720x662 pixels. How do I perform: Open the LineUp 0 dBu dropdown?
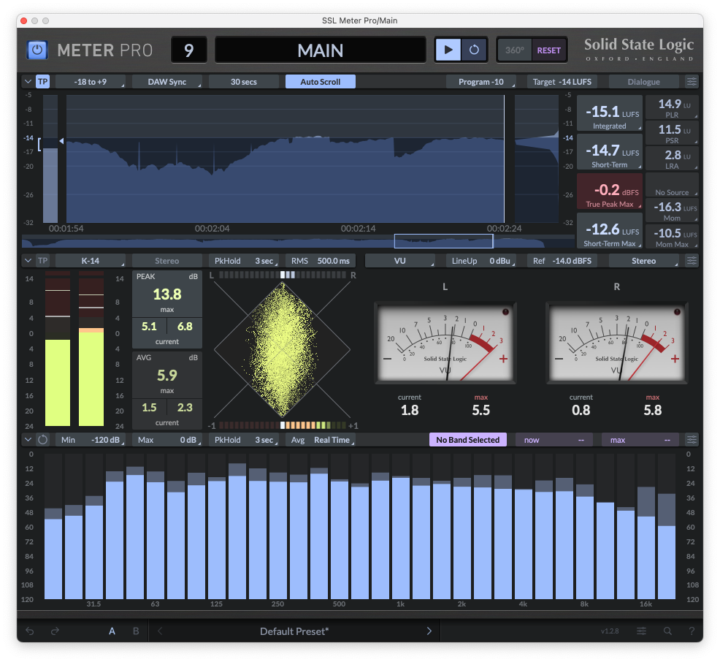(x=481, y=261)
